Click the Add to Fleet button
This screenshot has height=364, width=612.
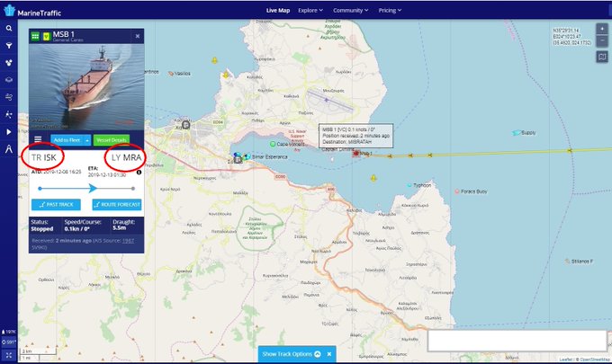[x=67, y=140]
